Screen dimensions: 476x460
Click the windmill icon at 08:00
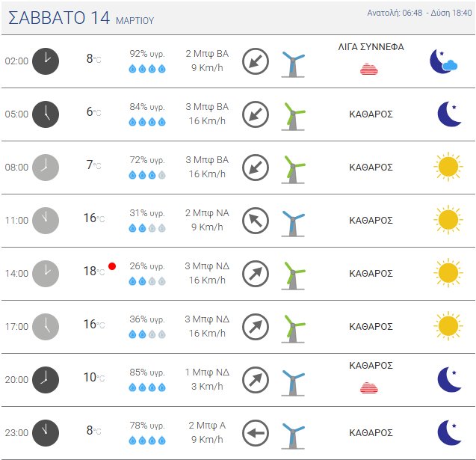[x=293, y=168]
